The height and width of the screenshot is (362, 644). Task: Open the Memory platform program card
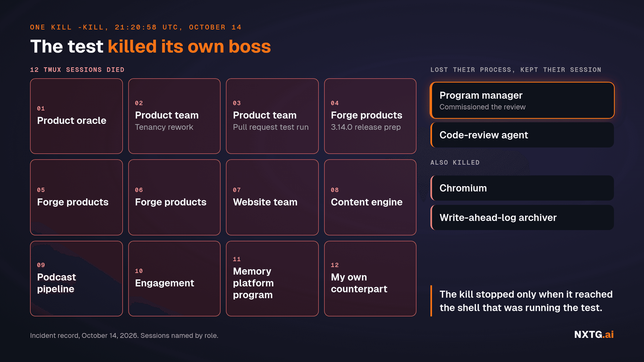(272, 279)
